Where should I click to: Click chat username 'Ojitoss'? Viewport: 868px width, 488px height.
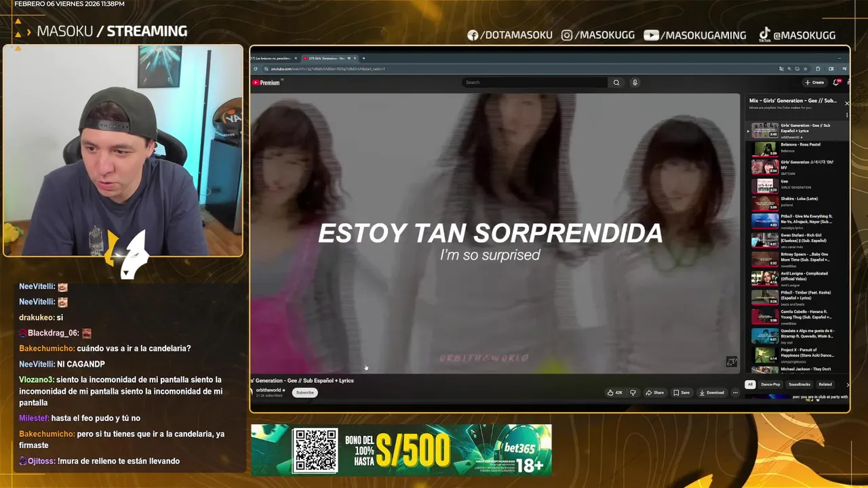coord(41,461)
